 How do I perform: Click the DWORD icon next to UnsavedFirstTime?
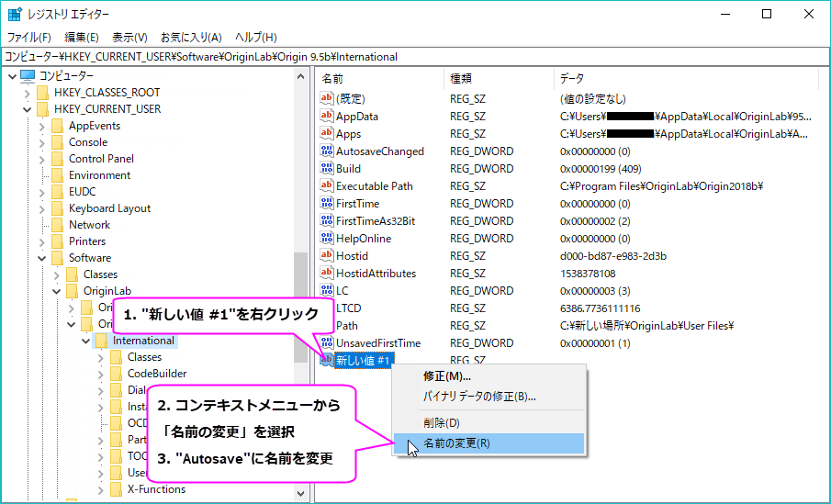click(x=327, y=343)
